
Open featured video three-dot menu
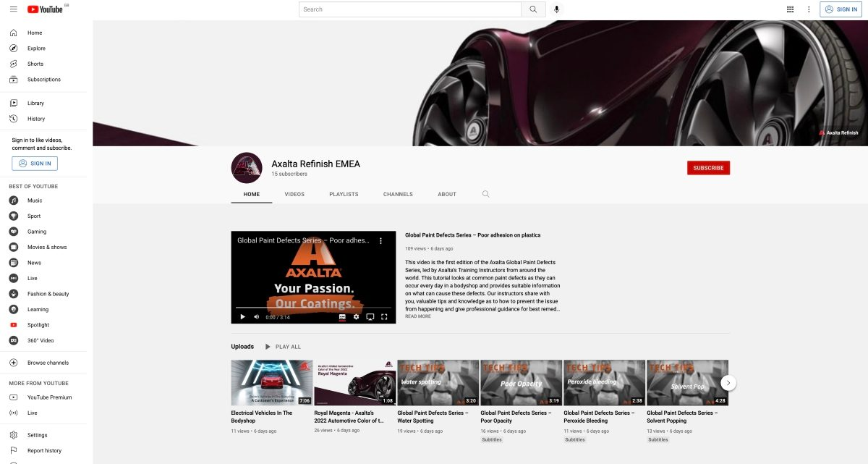(381, 240)
